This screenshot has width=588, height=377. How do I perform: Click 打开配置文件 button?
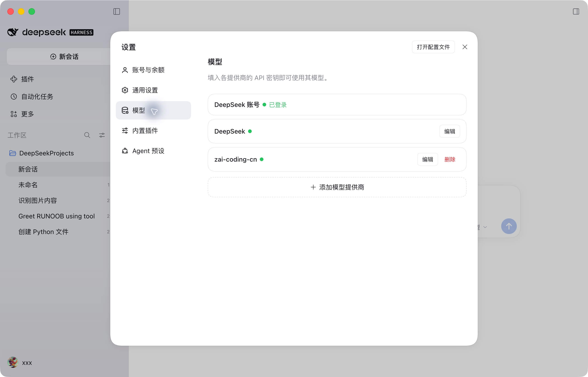(x=433, y=47)
